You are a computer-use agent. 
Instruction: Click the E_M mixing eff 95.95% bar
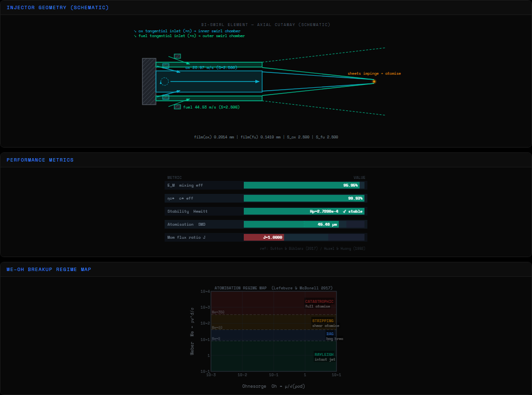302,185
